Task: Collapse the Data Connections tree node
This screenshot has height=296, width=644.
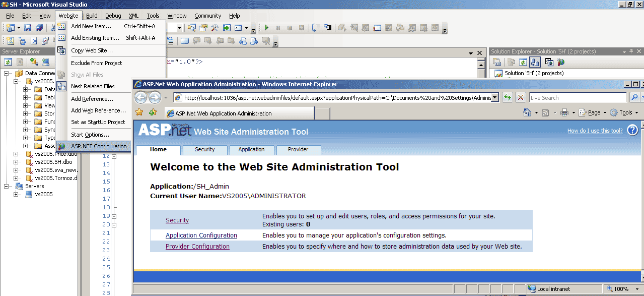Action: point(7,73)
